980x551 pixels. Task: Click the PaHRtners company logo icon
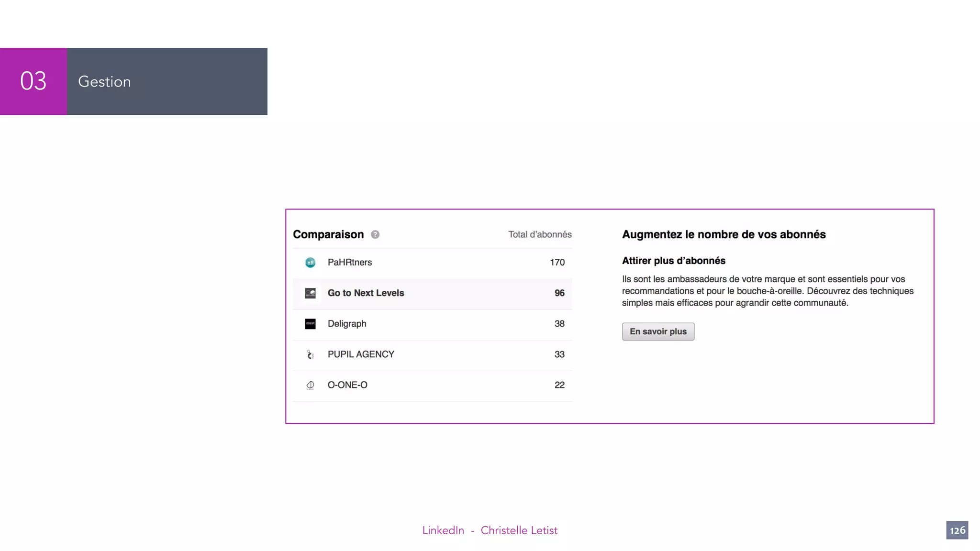[310, 263]
